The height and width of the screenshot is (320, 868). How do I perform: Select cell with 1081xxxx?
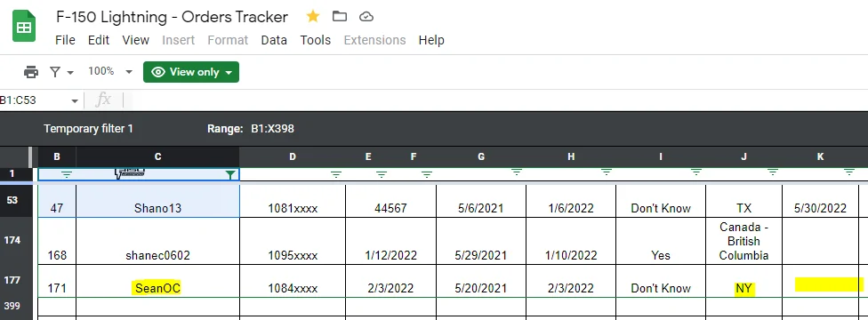293,201
